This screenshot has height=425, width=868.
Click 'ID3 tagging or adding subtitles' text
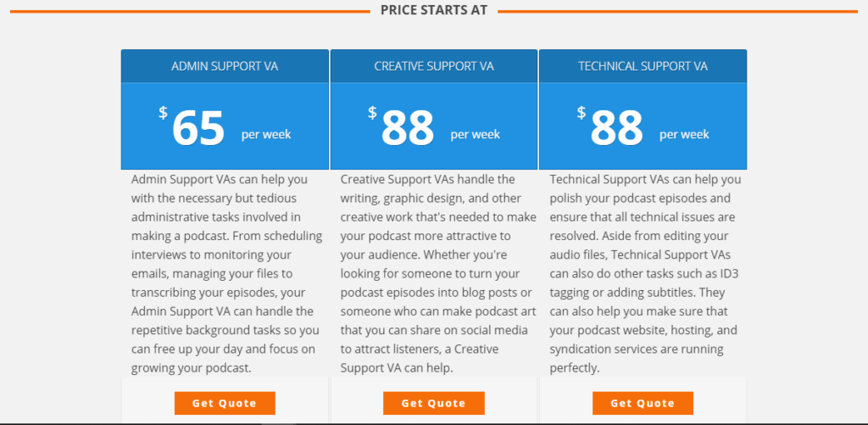click(644, 283)
